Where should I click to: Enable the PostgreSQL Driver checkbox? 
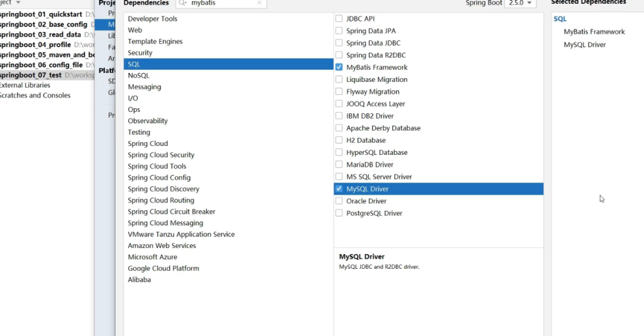pos(340,213)
